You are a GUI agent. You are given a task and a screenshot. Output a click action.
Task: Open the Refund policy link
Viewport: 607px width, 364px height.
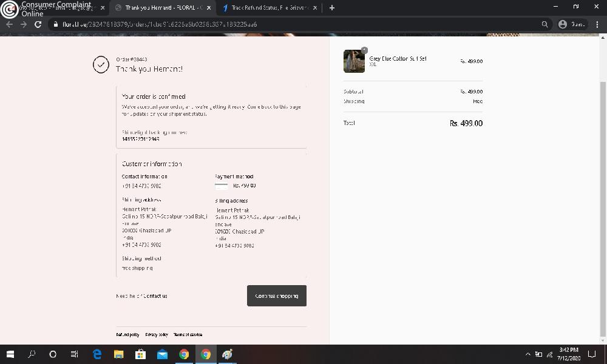click(x=127, y=335)
